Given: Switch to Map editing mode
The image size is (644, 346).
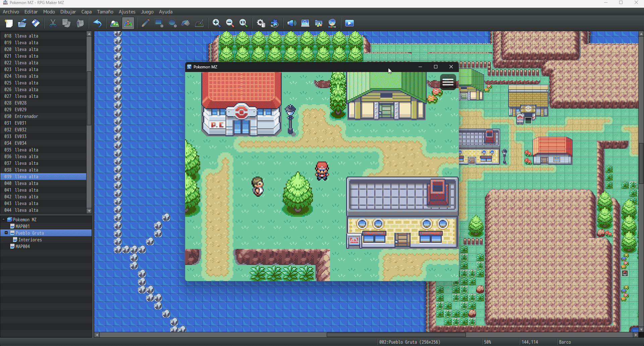Looking at the screenshot, I should click(115, 23).
